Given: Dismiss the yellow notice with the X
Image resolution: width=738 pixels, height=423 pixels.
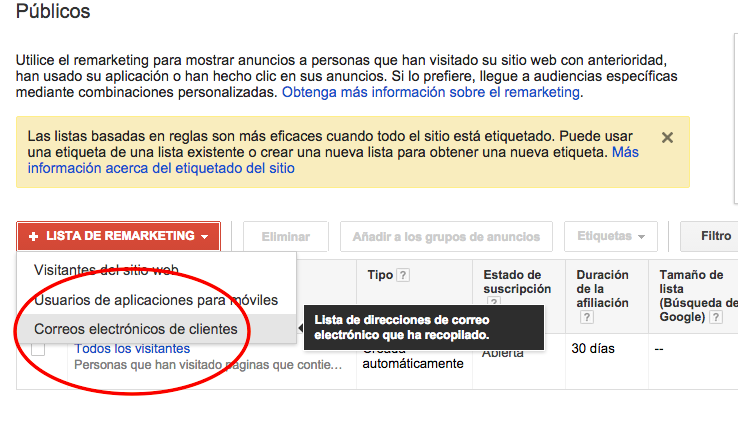Looking at the screenshot, I should point(667,137).
